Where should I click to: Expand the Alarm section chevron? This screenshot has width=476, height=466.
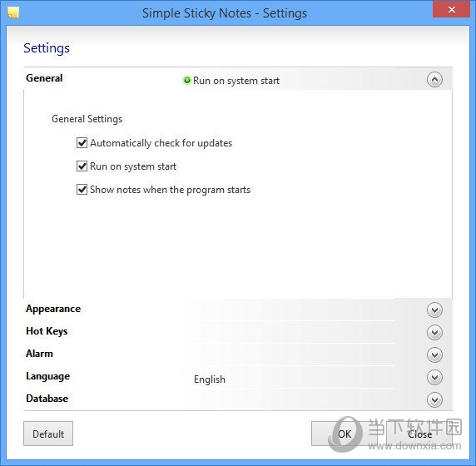(434, 354)
